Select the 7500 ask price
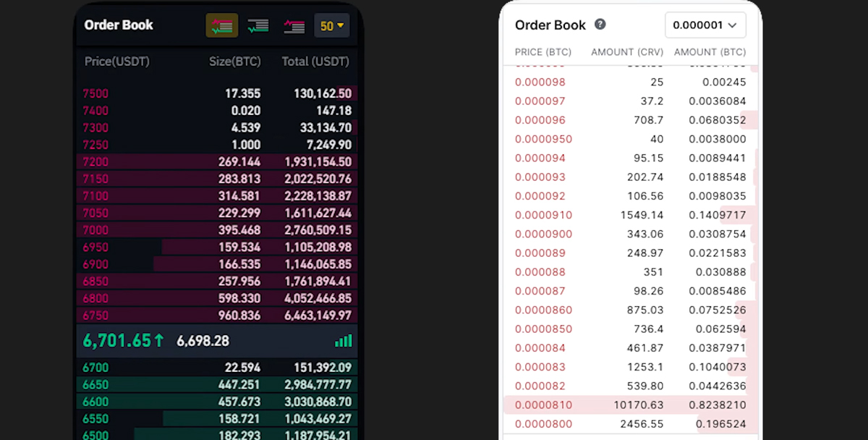868x440 pixels. pos(95,93)
